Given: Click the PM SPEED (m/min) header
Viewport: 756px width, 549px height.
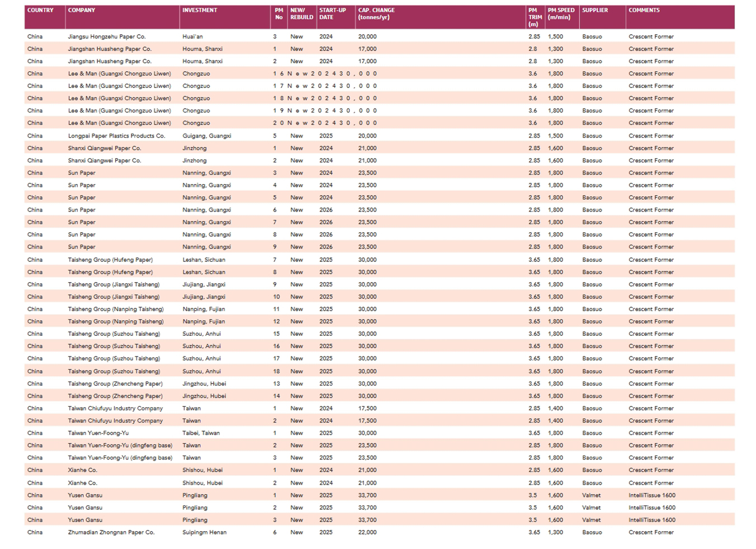Looking at the screenshot, I should coord(561,14).
